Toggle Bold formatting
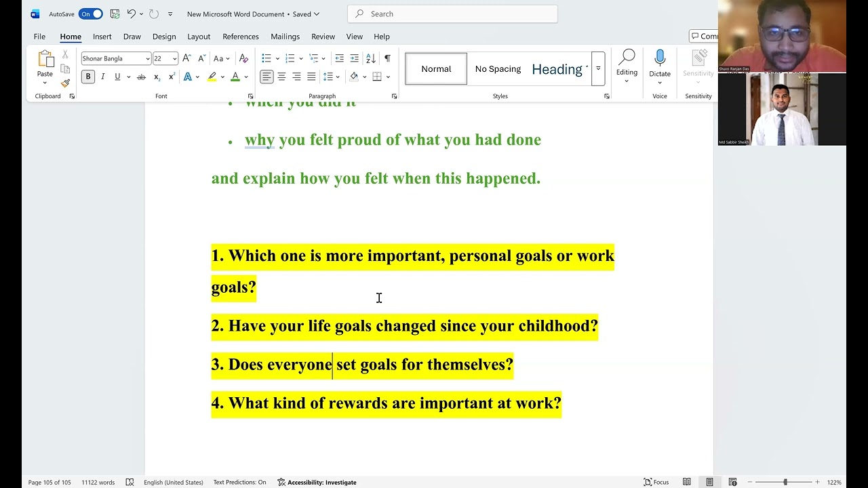Image resolution: width=868 pixels, height=488 pixels. 87,77
